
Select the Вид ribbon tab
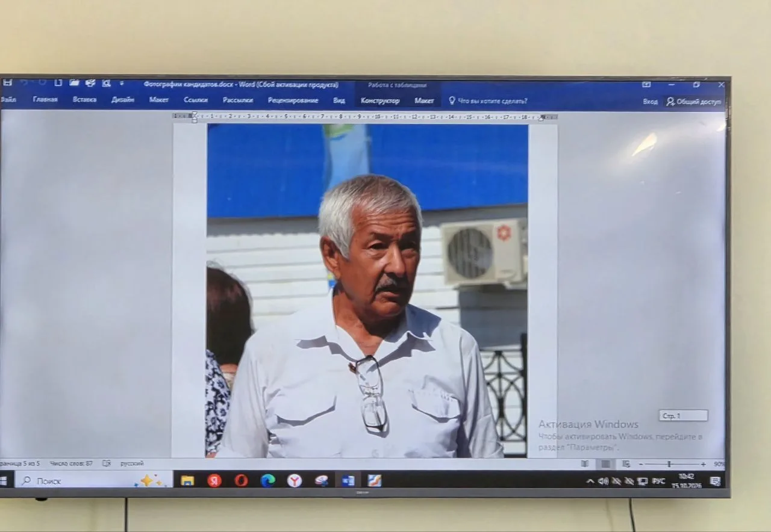tap(339, 101)
